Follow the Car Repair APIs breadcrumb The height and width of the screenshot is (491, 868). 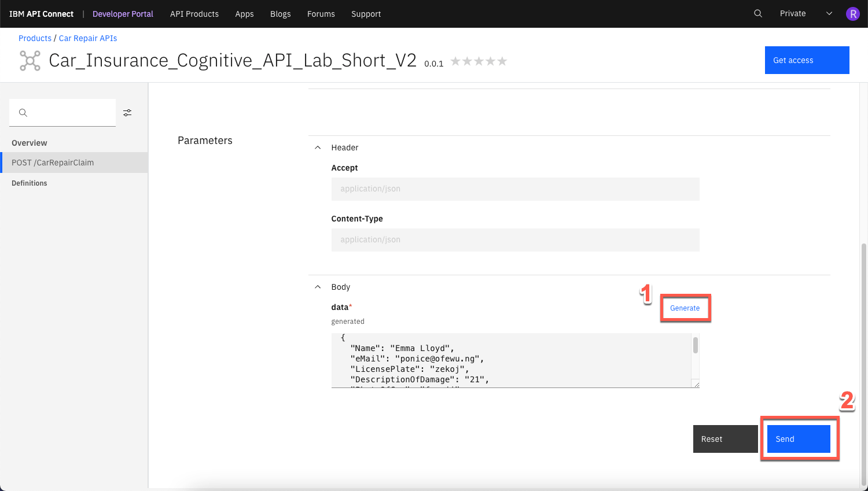(88, 38)
